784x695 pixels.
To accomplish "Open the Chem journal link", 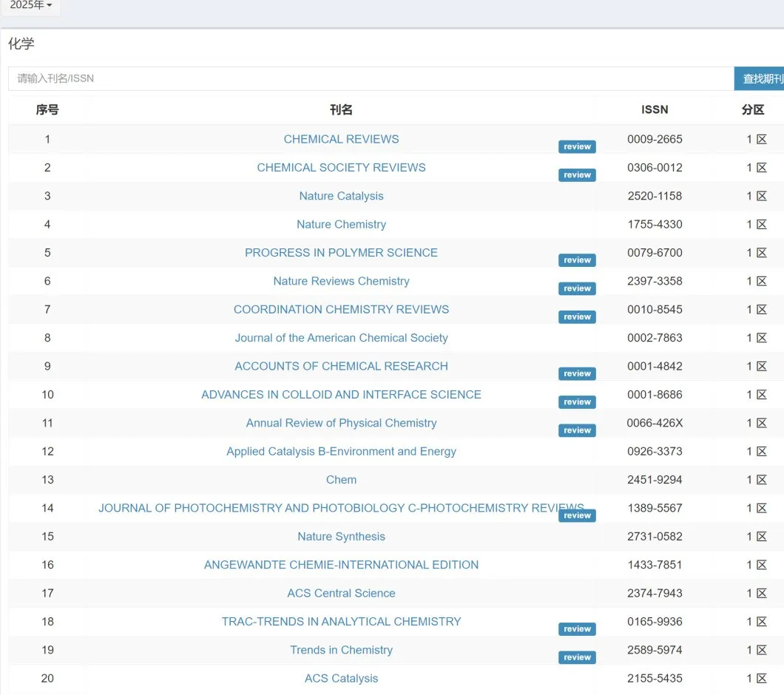I will pos(341,480).
